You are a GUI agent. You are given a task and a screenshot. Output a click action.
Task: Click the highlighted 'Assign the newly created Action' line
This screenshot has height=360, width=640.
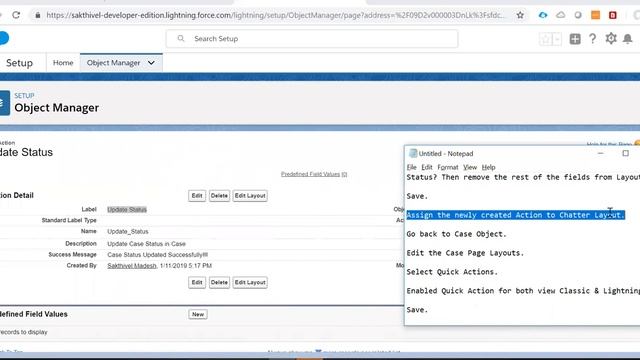pos(516,215)
